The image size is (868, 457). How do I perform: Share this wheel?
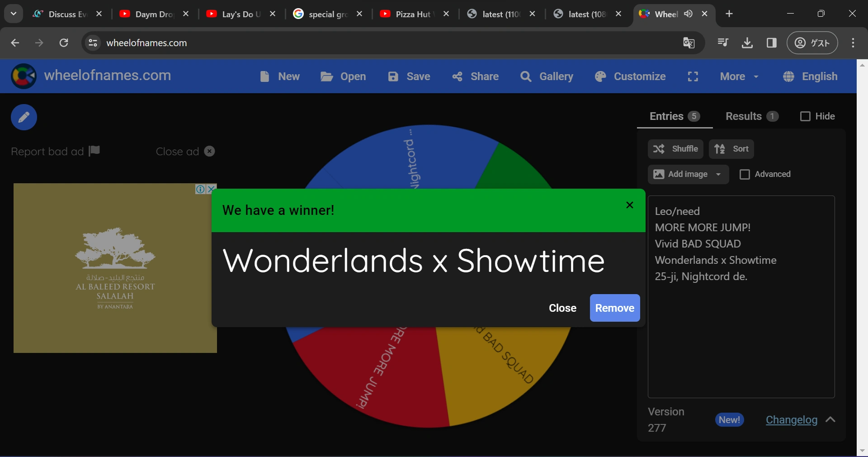(475, 76)
